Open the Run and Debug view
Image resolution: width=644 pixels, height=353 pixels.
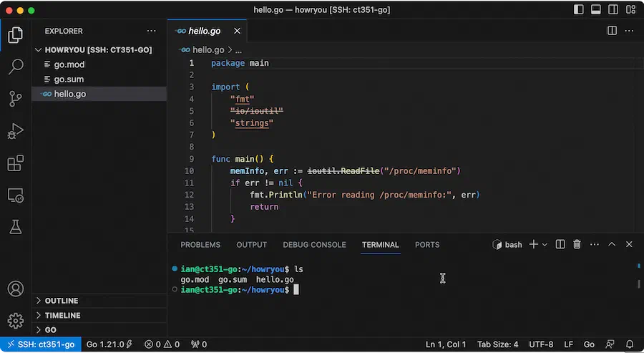pyautogui.click(x=15, y=131)
